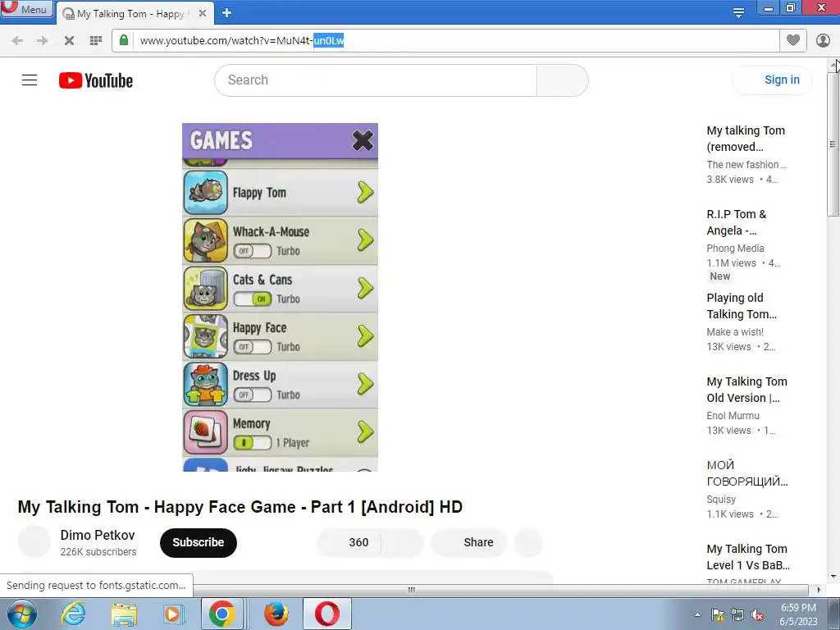This screenshot has height=630, width=840.
Task: Launch Internet Explorer from taskbar
Action: click(73, 614)
